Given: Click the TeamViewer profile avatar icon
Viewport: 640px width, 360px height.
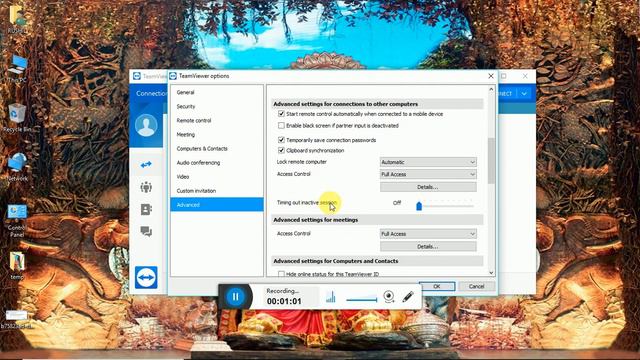Looking at the screenshot, I should pos(146,125).
